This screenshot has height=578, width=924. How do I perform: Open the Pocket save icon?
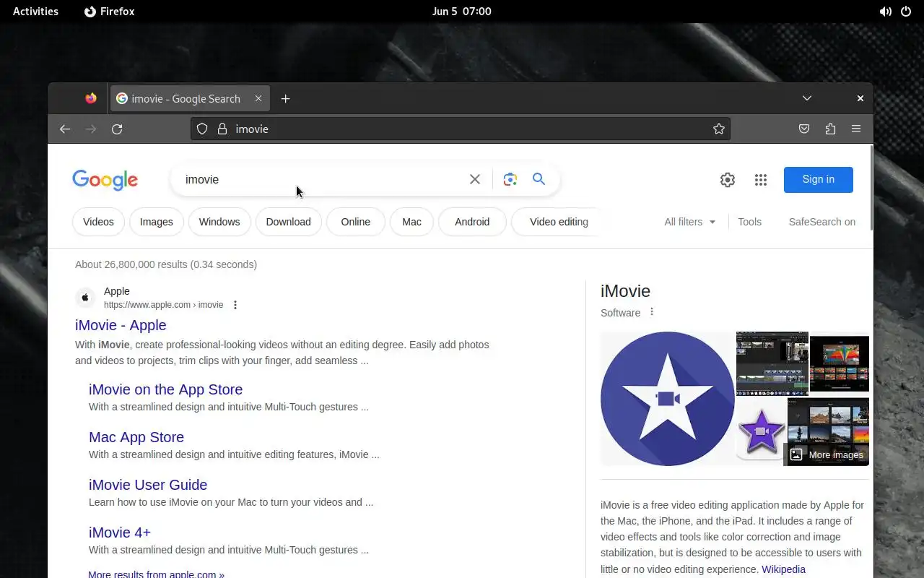[x=804, y=129]
